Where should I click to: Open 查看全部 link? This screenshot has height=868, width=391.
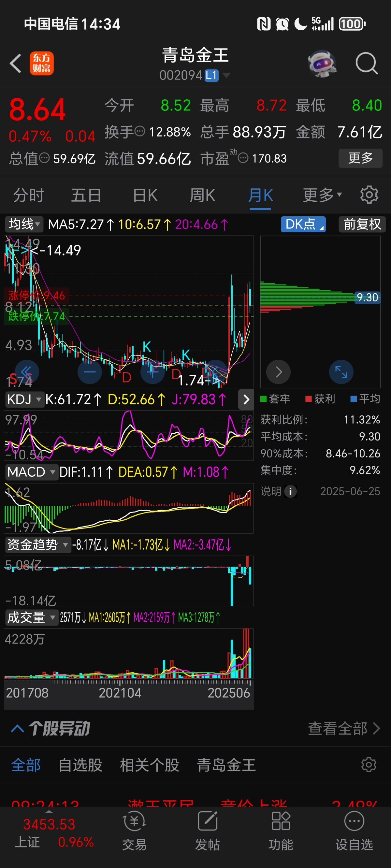[x=344, y=729]
